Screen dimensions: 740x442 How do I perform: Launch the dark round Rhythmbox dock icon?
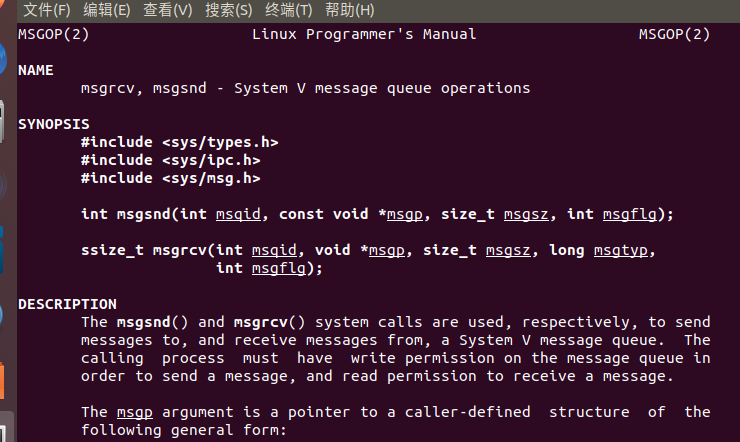coord(3,185)
